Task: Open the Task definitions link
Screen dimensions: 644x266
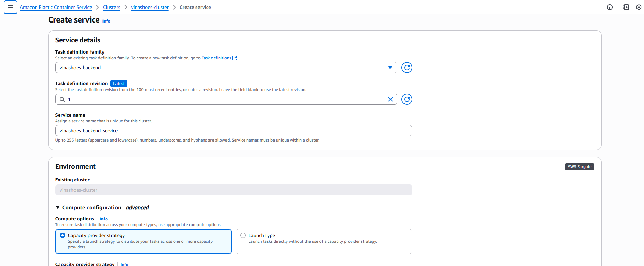Action: coord(216,58)
